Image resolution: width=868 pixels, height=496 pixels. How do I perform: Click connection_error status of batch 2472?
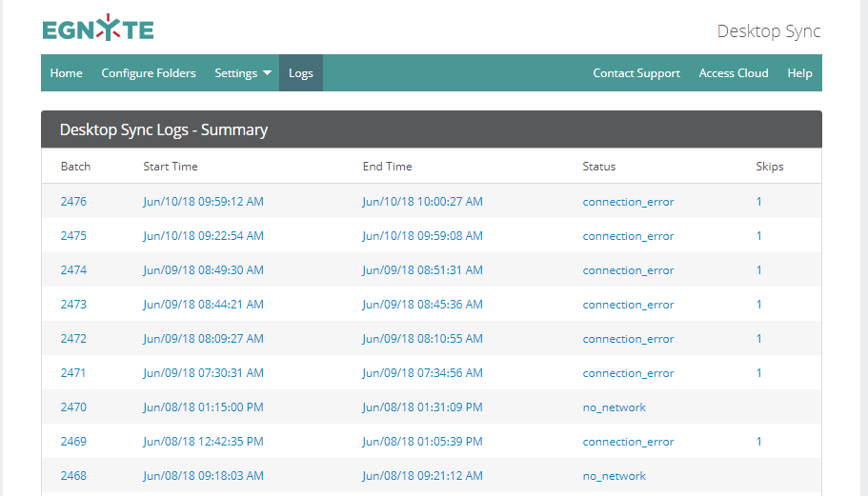pyautogui.click(x=628, y=339)
